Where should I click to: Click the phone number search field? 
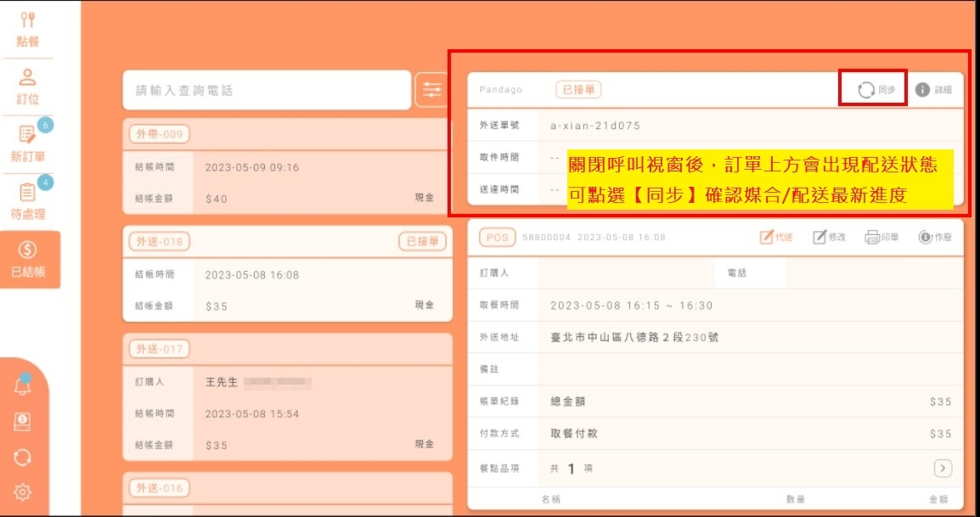tap(267, 90)
